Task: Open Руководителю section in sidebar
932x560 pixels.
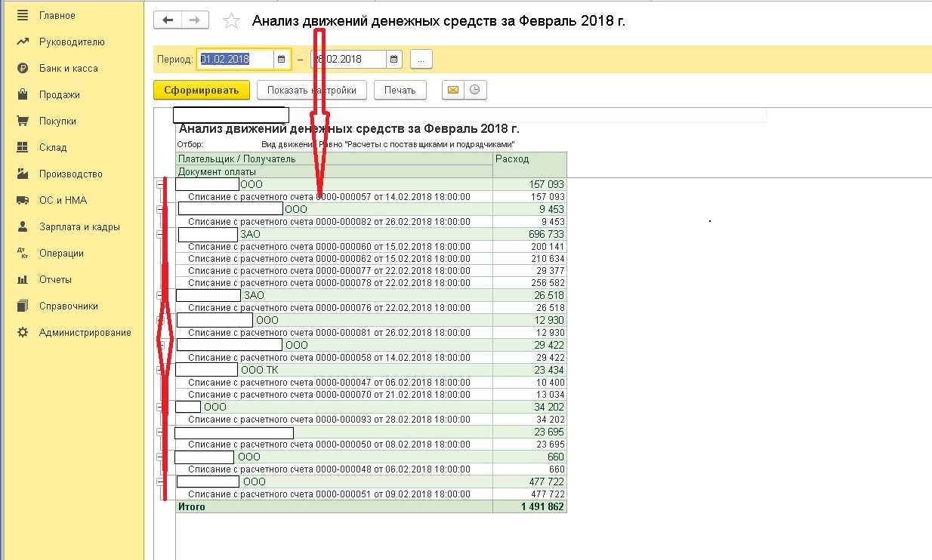Action: coord(72,42)
